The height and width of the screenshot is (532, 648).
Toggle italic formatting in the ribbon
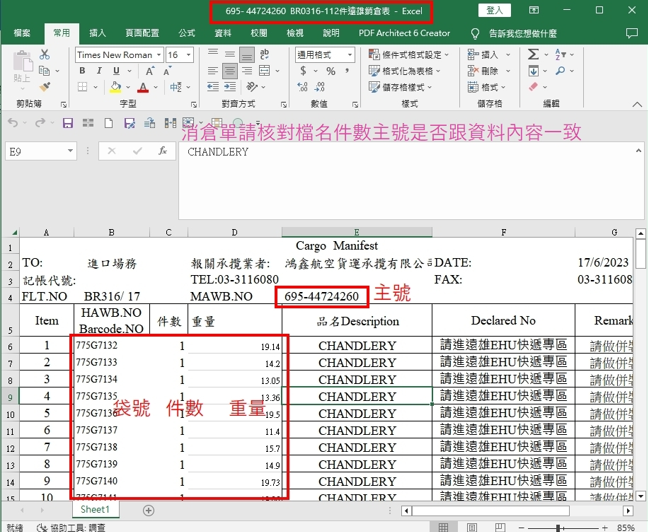point(100,71)
